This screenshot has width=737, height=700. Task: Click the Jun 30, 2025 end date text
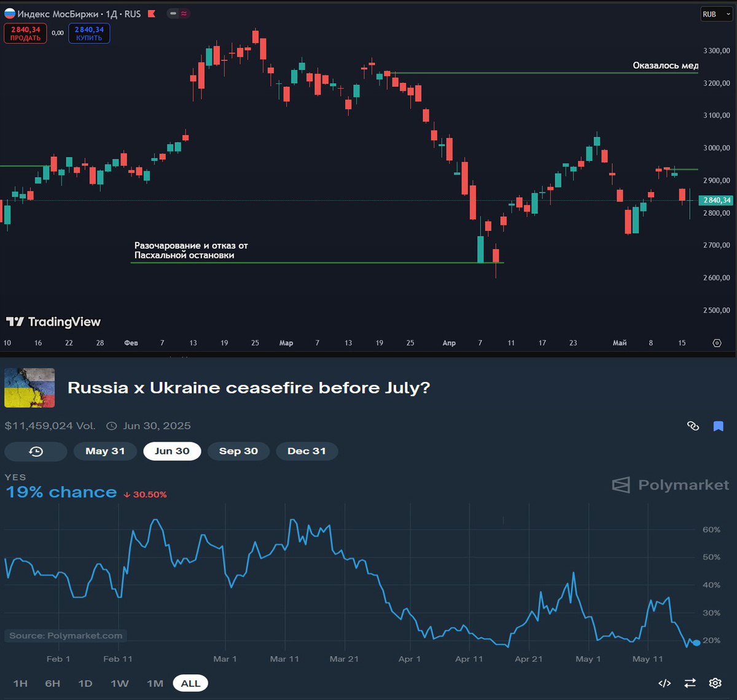(157, 426)
